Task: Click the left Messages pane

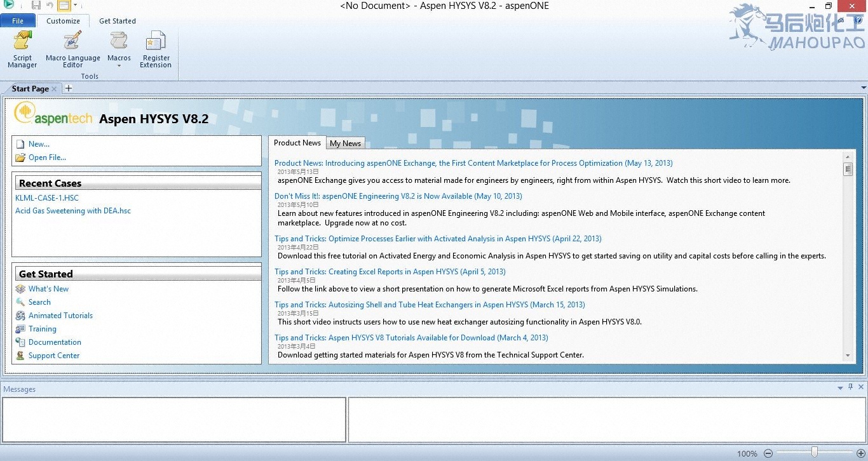Action: coord(174,420)
